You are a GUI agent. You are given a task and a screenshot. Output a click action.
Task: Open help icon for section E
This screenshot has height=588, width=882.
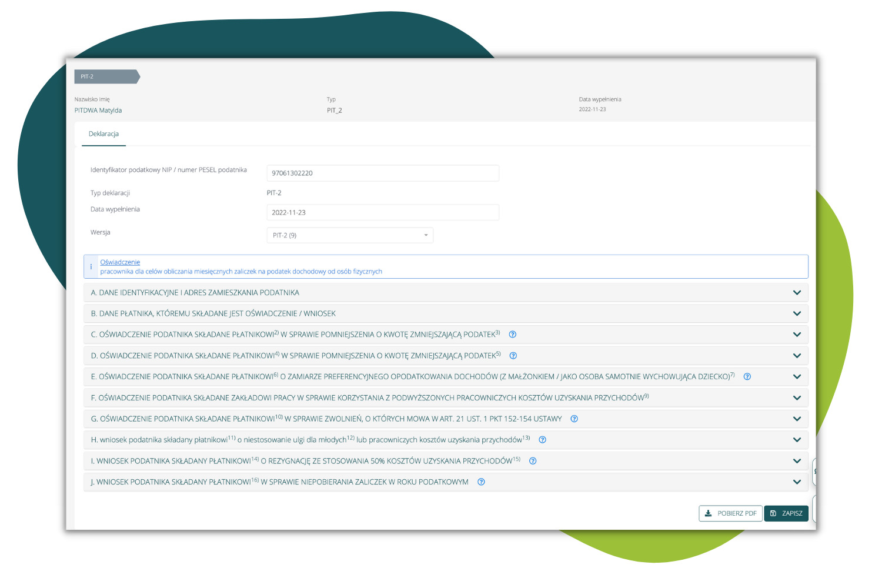click(747, 377)
